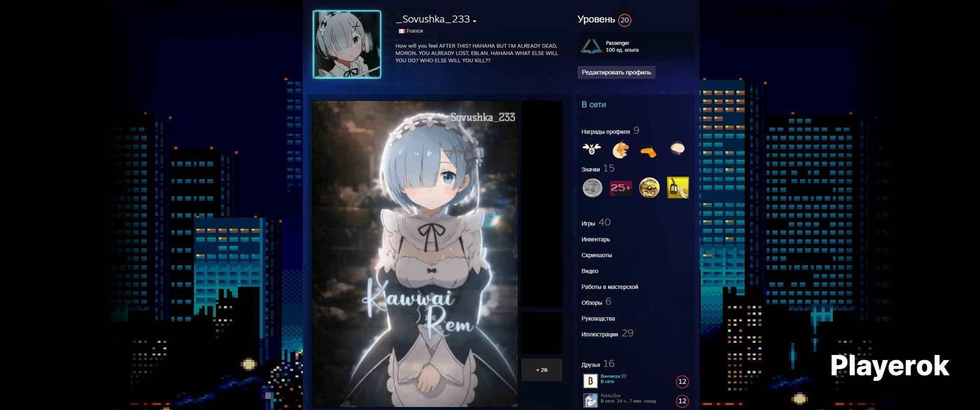Open the glowing brain profile award
The width and height of the screenshot is (980, 410).
(677, 148)
